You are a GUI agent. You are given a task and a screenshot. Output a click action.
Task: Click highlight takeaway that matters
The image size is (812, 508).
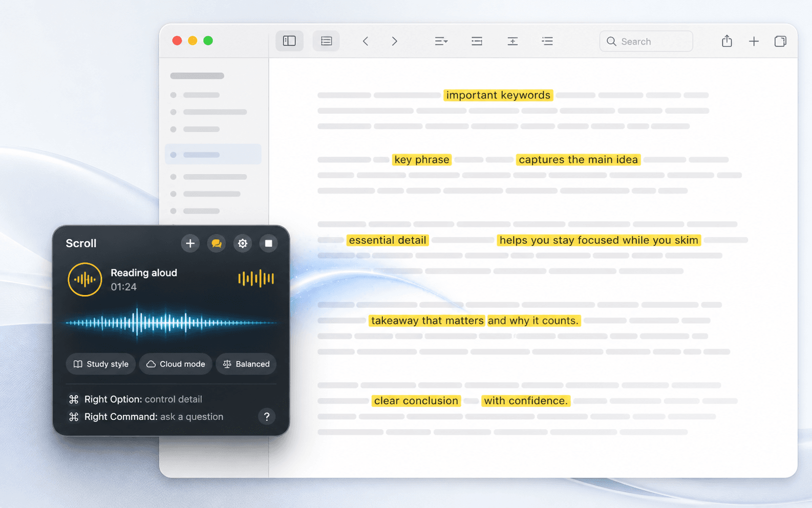point(428,321)
